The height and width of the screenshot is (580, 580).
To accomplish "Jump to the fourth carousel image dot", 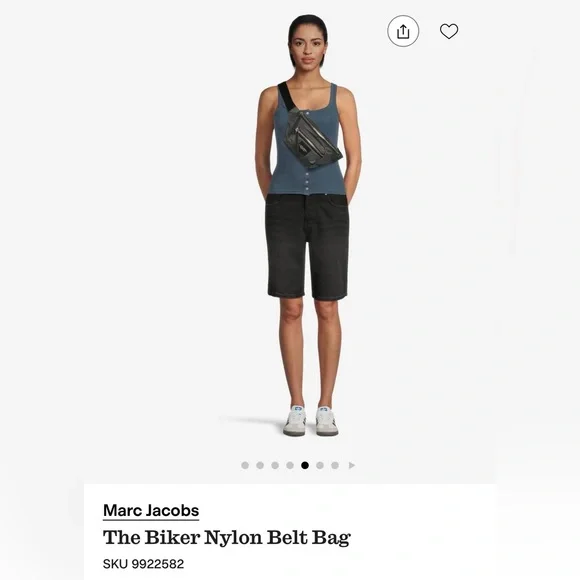I will coord(290,465).
